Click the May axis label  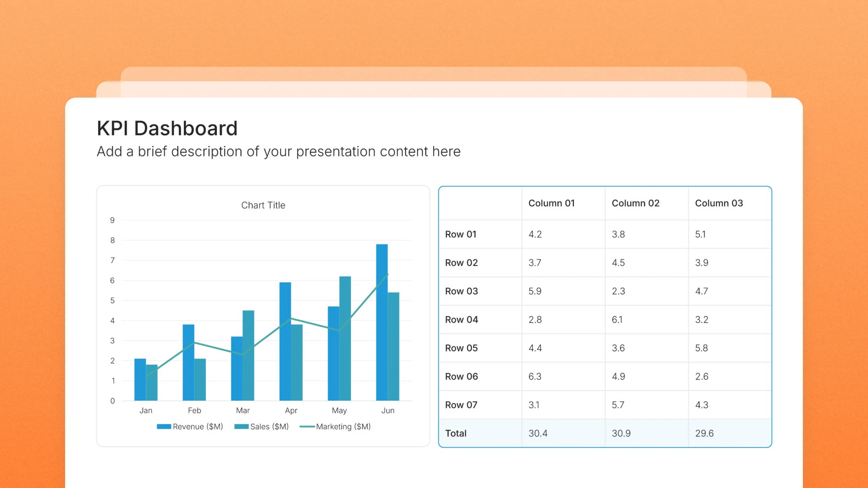pos(339,411)
